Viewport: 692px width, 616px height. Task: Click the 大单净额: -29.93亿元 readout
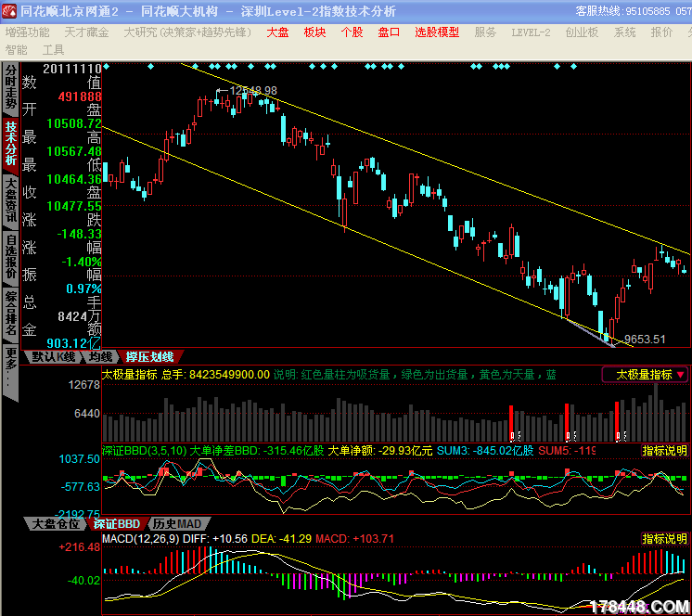380,451
